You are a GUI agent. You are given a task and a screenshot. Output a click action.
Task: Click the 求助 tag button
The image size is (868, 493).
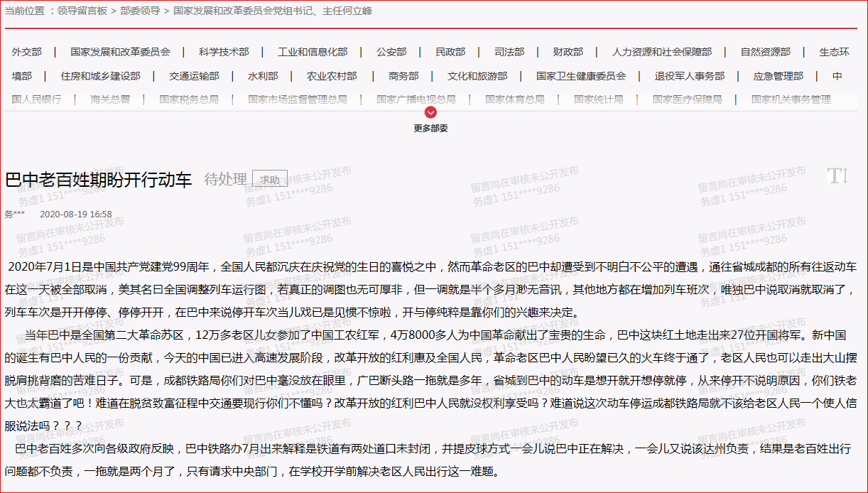[x=269, y=180]
